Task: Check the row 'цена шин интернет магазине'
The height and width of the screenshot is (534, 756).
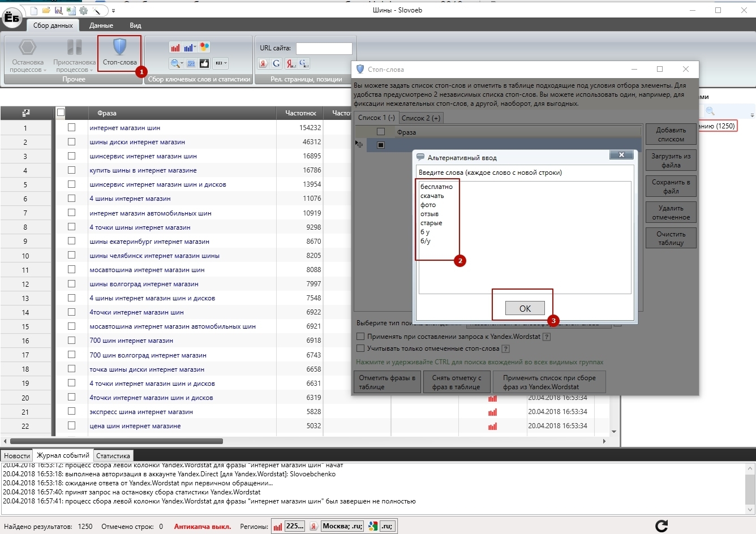Action: (x=71, y=425)
